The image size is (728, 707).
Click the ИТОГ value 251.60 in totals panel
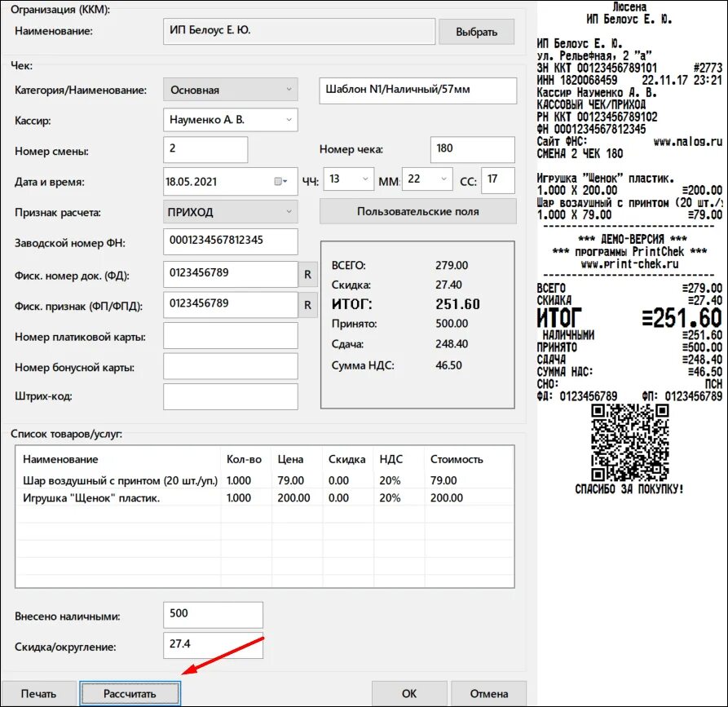457,304
